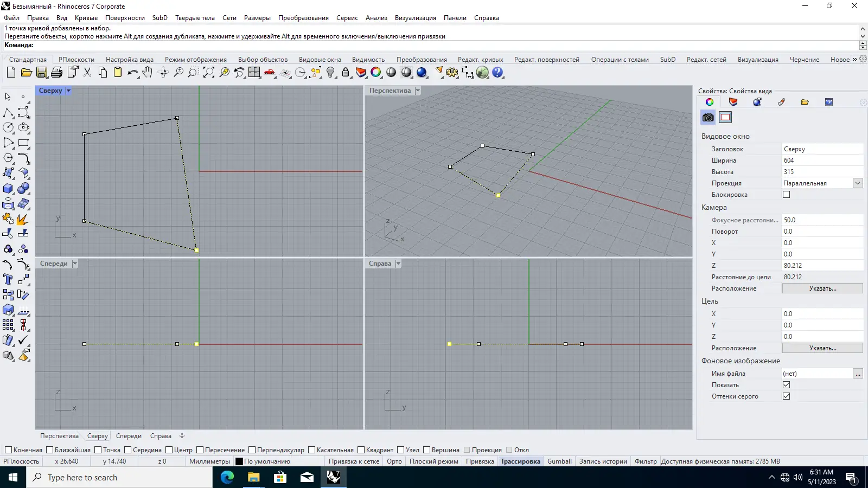Screen dimensions: 868x488
Task: Enable the Пересечение osnap checkbox
Action: (200, 450)
